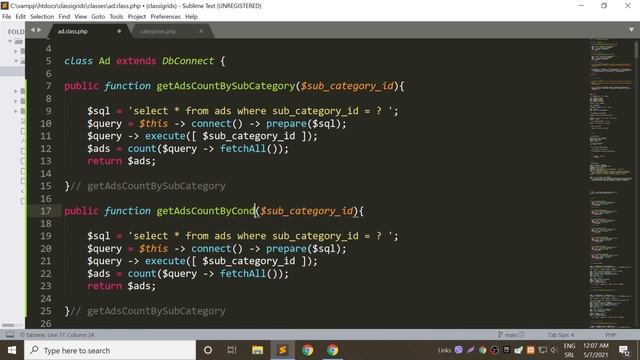Click 'prepare' on line 10
This screenshot has height=360, width=640.
coord(286,123)
